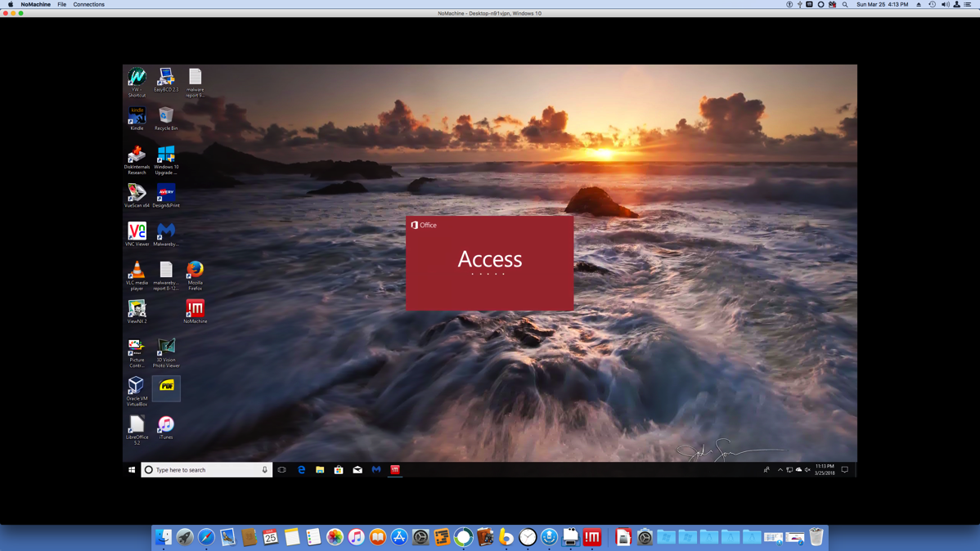Click the date and time Sun Mar 25
Screen dimensions: 980x551
pyautogui.click(x=883, y=4)
